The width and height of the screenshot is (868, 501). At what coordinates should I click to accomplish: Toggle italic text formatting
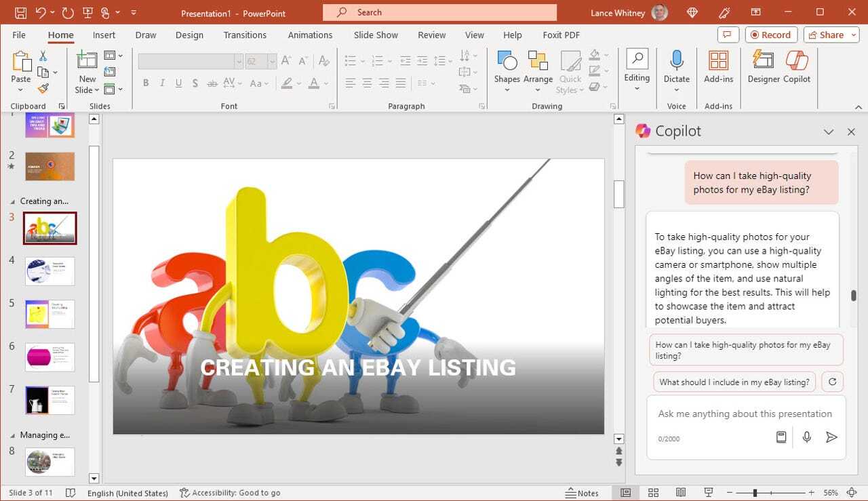click(162, 83)
